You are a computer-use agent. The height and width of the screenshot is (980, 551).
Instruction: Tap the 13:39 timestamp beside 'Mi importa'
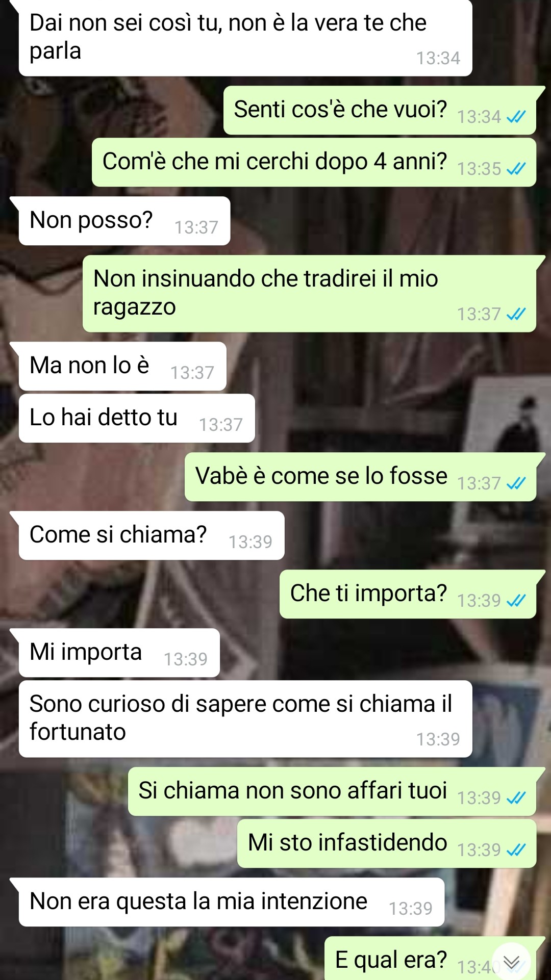pos(186,659)
